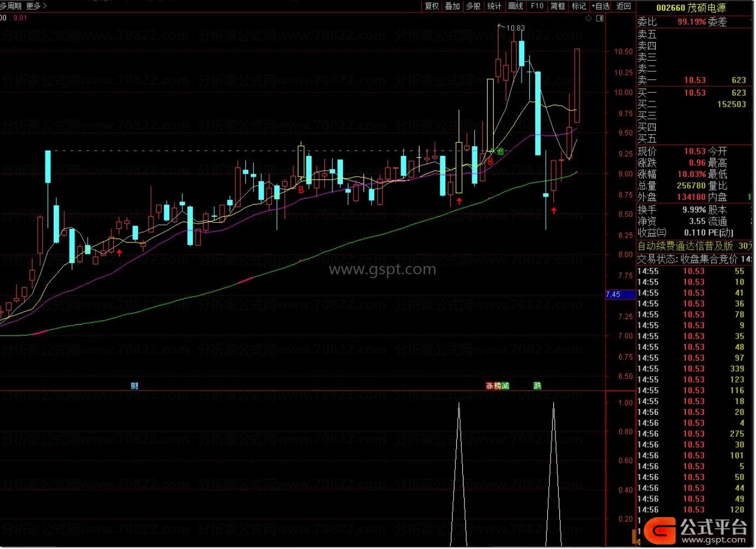The height and width of the screenshot is (549, 756).
Task: Add stock via +自选 button
Action: tap(600, 6)
